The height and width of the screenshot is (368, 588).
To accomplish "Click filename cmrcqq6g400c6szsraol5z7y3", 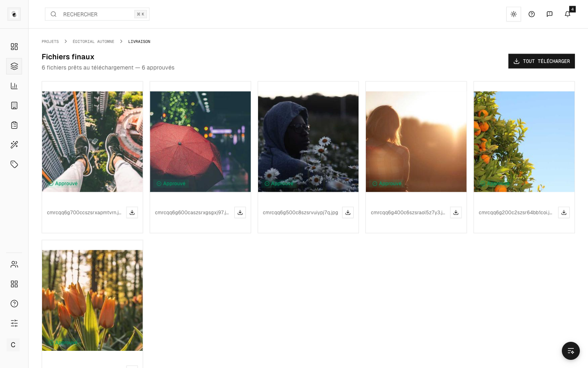I will point(408,213).
